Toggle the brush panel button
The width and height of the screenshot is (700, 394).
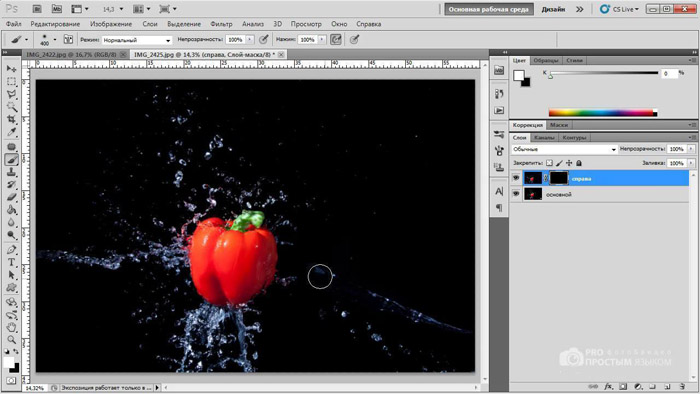click(68, 39)
